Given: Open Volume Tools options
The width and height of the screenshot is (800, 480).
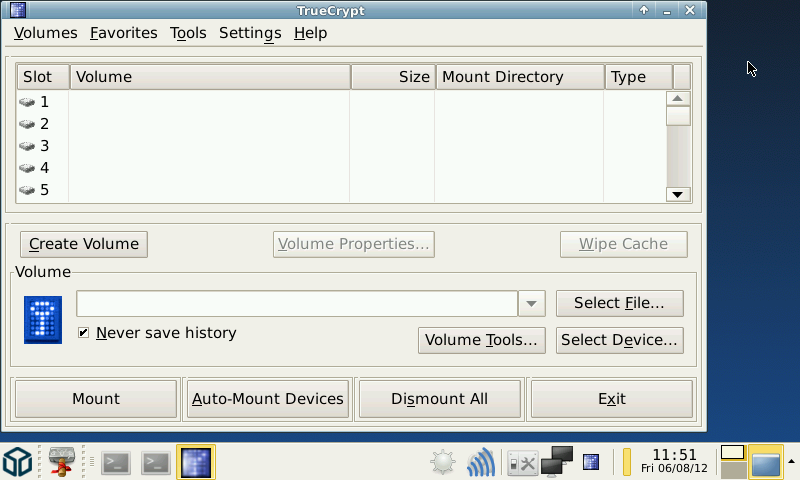Looking at the screenshot, I should tap(482, 340).
